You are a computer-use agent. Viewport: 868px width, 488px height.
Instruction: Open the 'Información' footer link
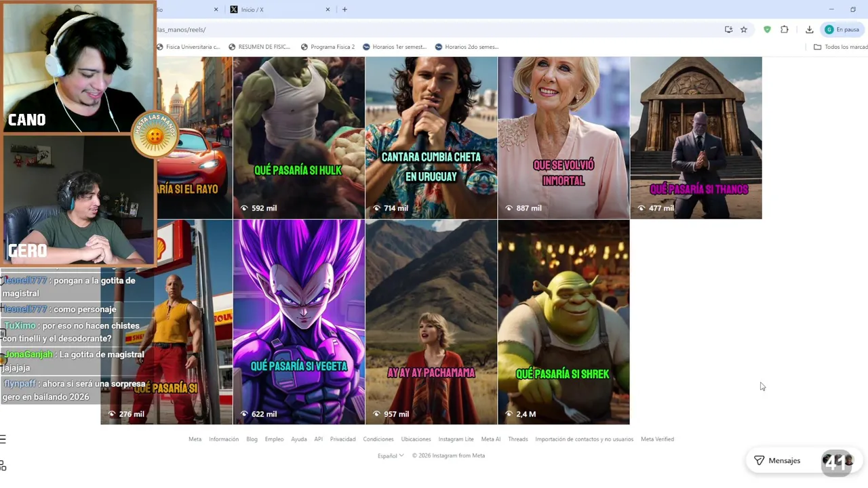[x=224, y=439]
